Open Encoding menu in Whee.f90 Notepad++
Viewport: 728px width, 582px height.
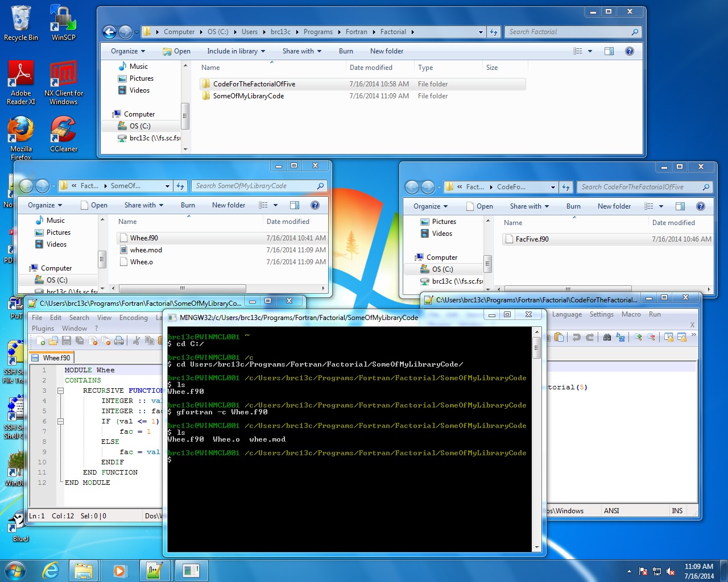[x=134, y=318]
